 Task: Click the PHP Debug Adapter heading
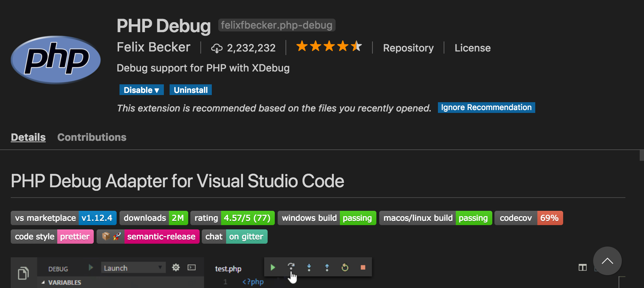177,181
